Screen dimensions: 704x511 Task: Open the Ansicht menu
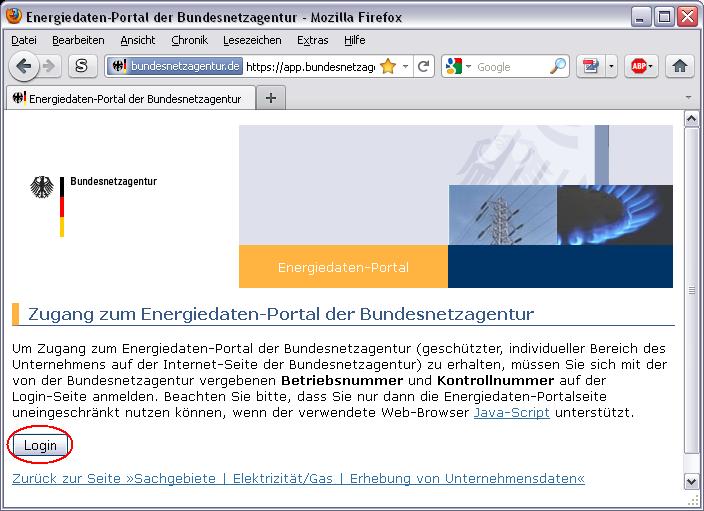coord(137,40)
